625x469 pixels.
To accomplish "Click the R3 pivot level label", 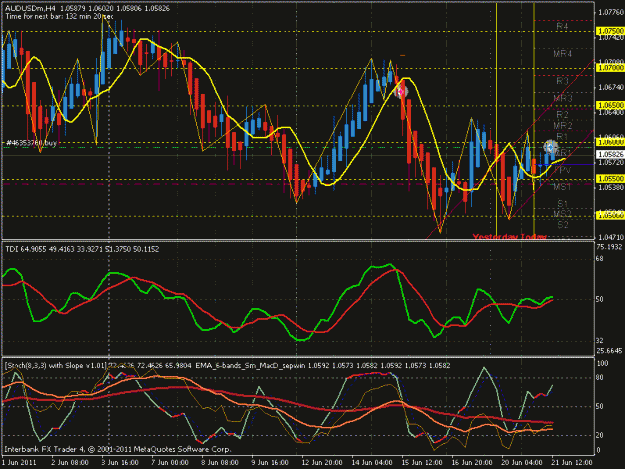I will coord(562,81).
